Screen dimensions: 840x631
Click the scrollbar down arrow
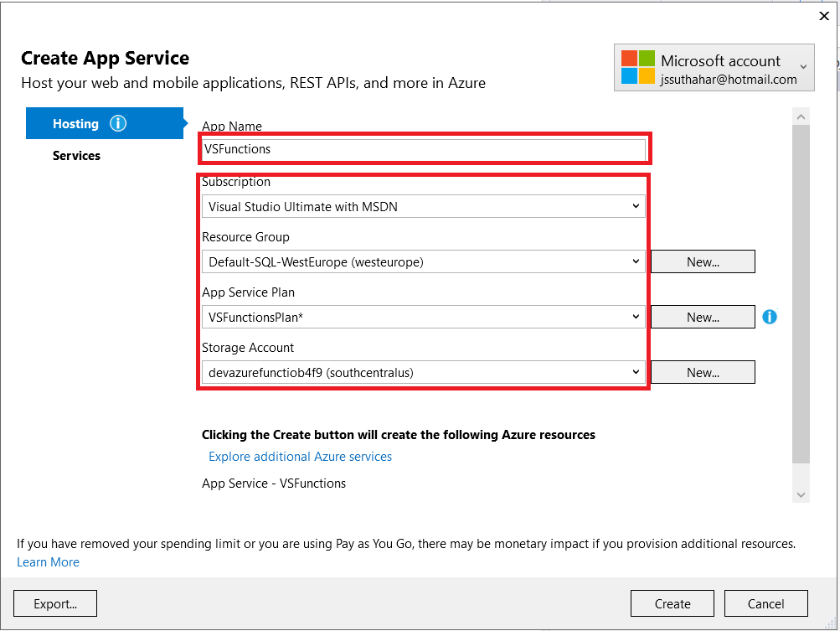point(801,494)
